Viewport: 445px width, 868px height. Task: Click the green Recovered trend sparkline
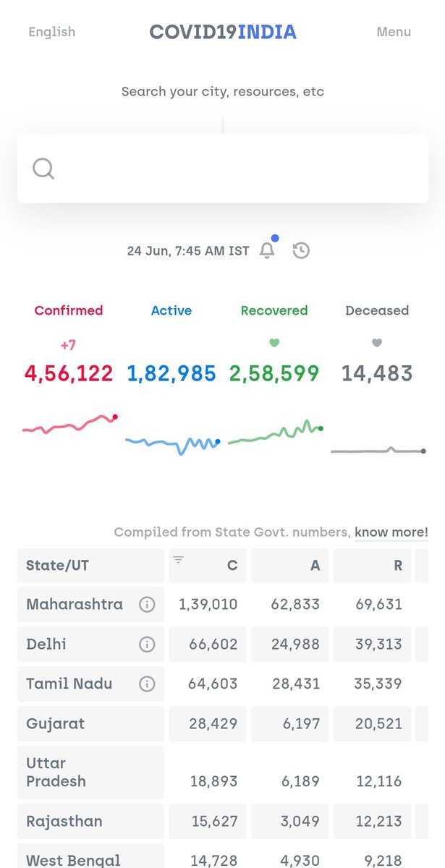275,433
